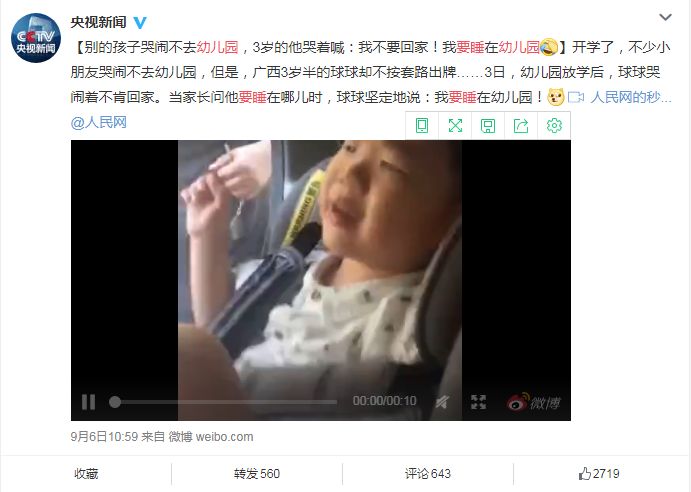
Task: Click the 央视新闻 account name
Action: tap(99, 22)
